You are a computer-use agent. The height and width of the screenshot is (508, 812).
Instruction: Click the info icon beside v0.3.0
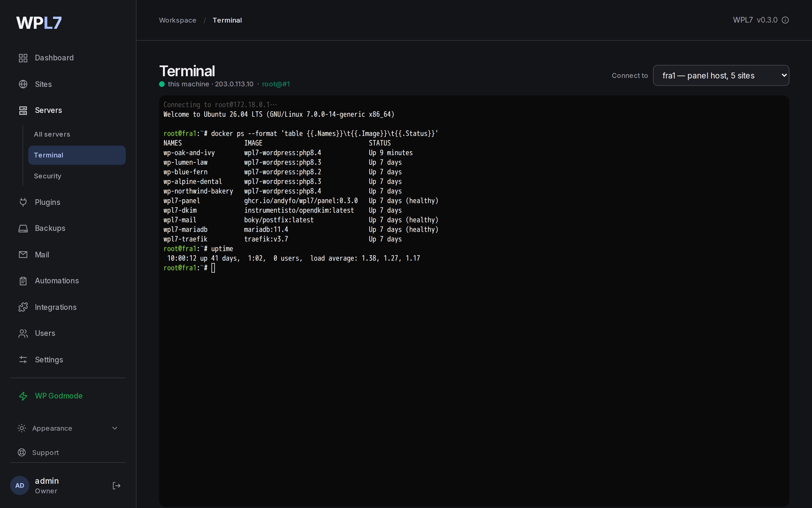785,20
